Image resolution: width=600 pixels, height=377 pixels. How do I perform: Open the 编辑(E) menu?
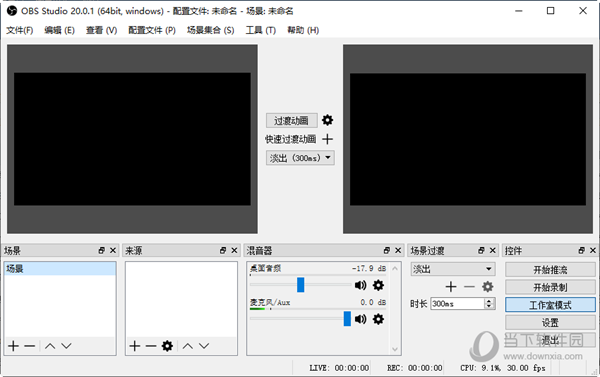59,30
